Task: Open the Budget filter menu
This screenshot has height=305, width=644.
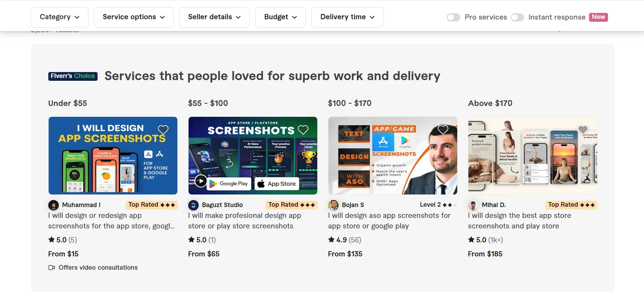Action: click(280, 17)
